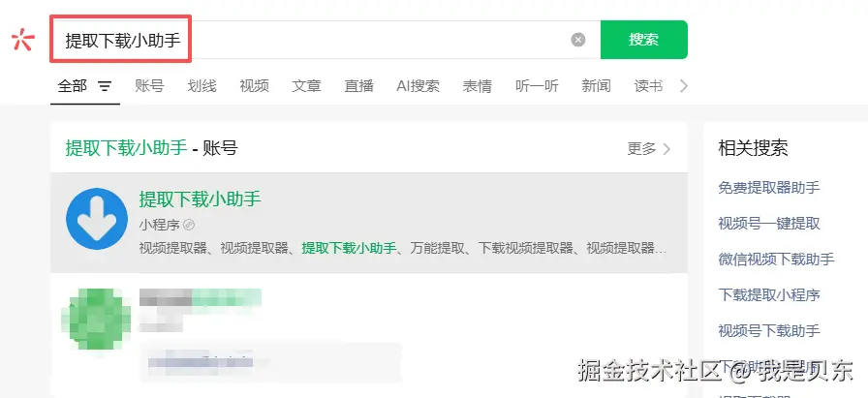Screen dimensions: 868x398
Task: Click the mini program link icon beside 小程序
Action: pos(189,225)
